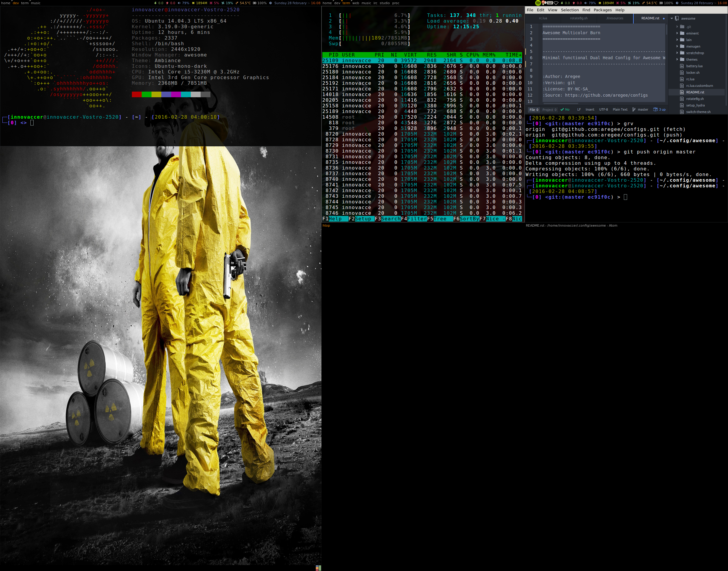Click the master branch label in Atom

pyautogui.click(x=643, y=109)
